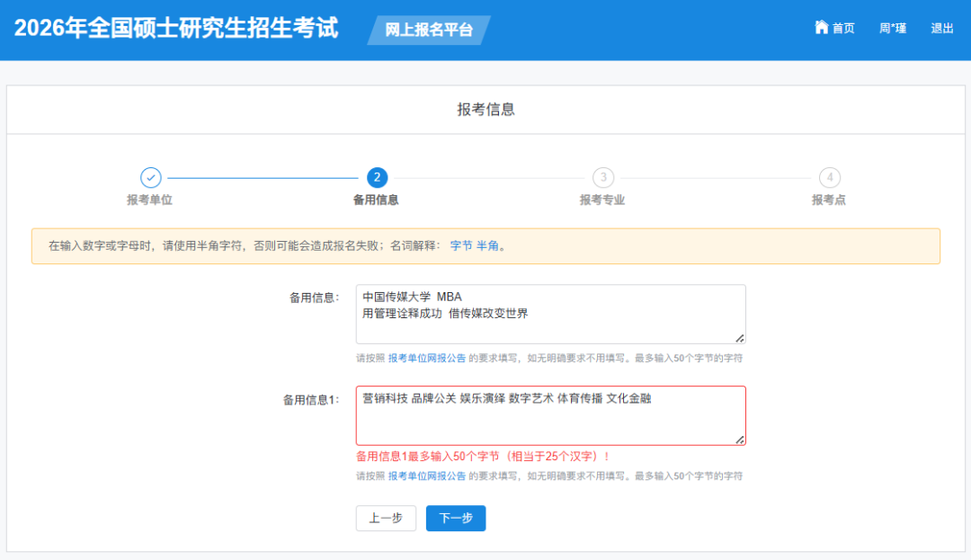This screenshot has height=560, width=971.
Task: Click the 网上报名平台 banner badge
Action: (x=428, y=30)
